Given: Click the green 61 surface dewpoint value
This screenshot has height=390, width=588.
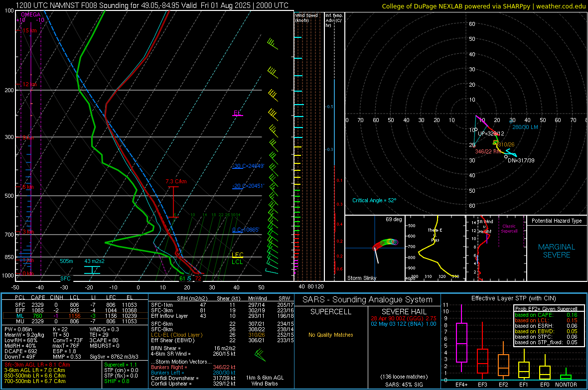Looking at the screenshot, I should [182, 278].
